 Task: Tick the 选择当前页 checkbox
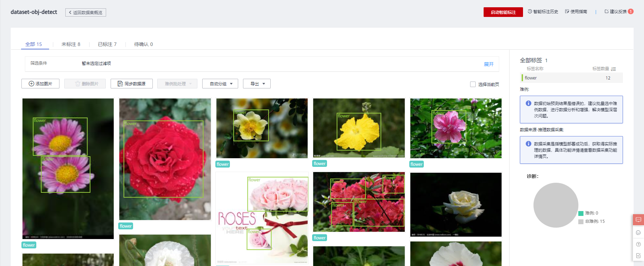473,84
